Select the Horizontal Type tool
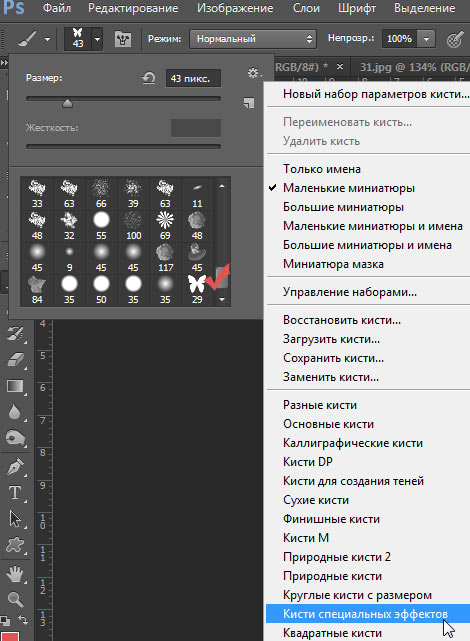This screenshot has height=641, width=470. (15, 493)
